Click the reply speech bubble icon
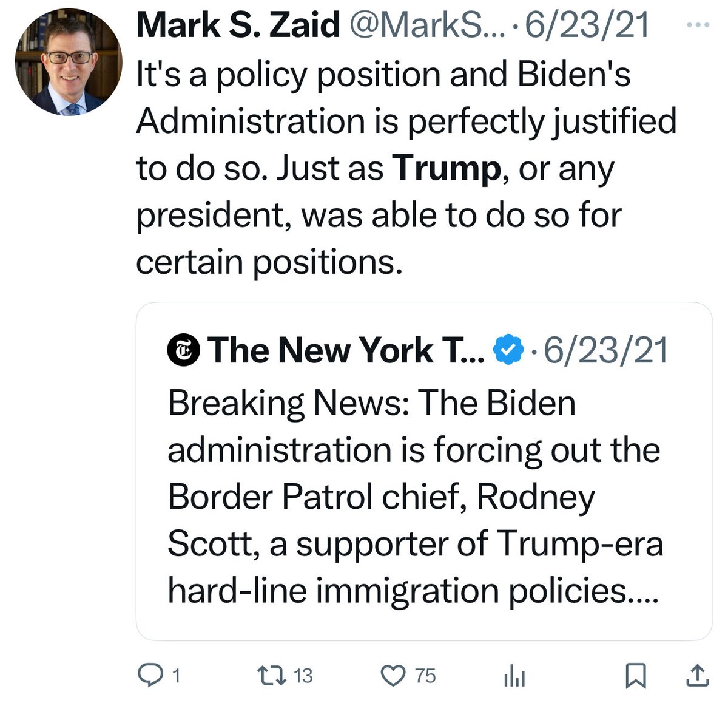The width and height of the screenshot is (728, 703). pos(149,675)
